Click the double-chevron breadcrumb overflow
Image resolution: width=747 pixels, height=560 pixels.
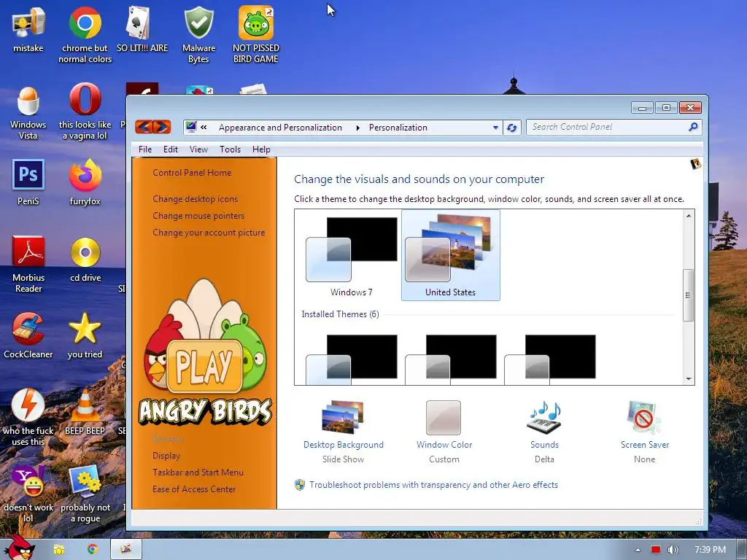(204, 127)
